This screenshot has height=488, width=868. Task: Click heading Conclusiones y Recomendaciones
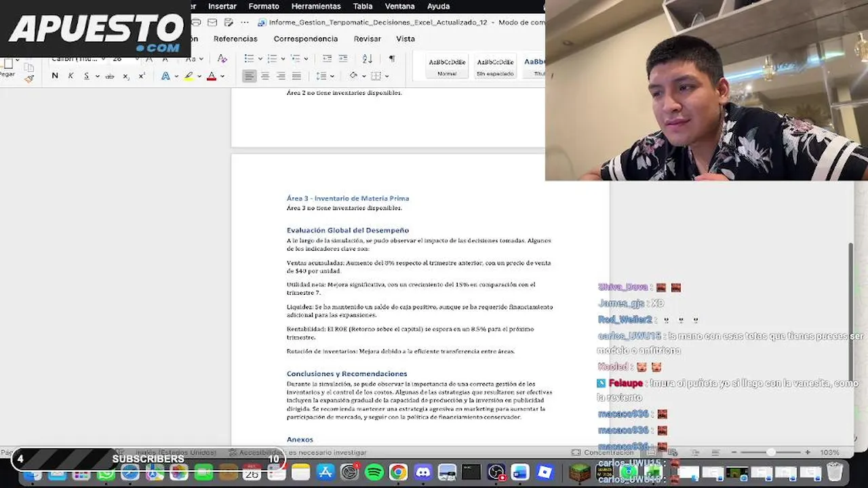point(347,374)
